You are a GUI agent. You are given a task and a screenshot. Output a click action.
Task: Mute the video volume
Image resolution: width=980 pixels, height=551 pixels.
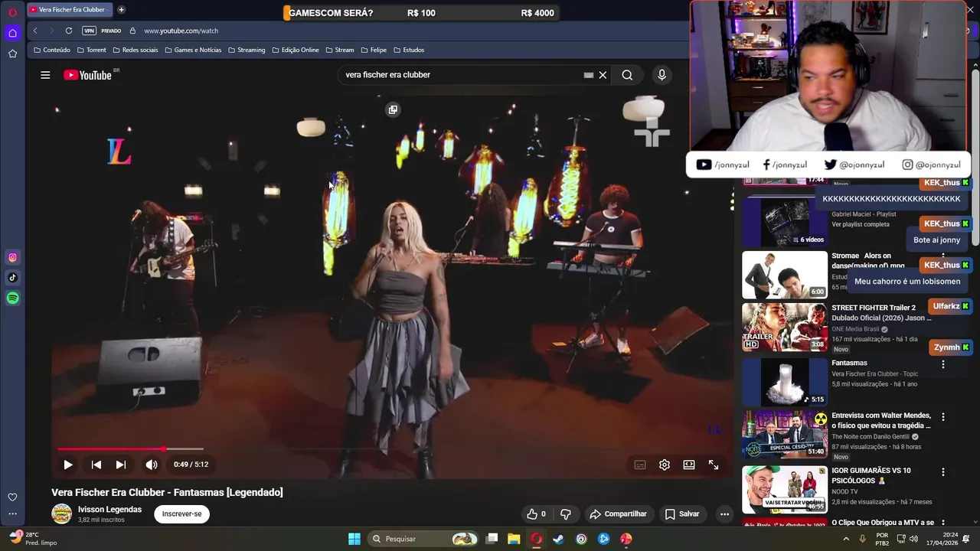152,465
